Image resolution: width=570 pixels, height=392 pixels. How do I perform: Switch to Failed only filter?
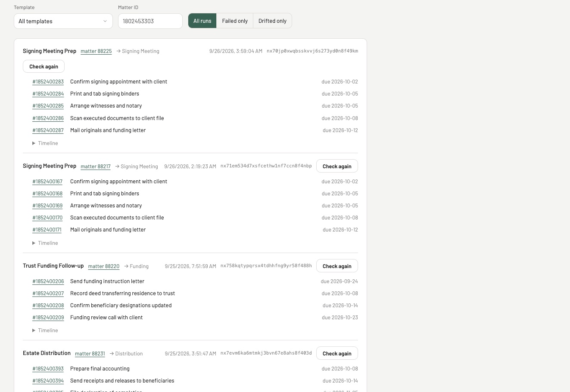click(x=235, y=21)
